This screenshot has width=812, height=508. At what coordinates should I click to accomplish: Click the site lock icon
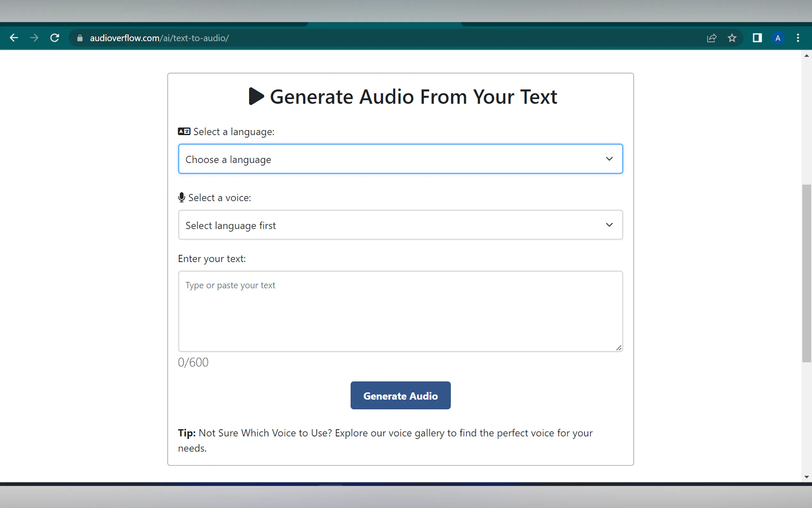click(x=80, y=38)
